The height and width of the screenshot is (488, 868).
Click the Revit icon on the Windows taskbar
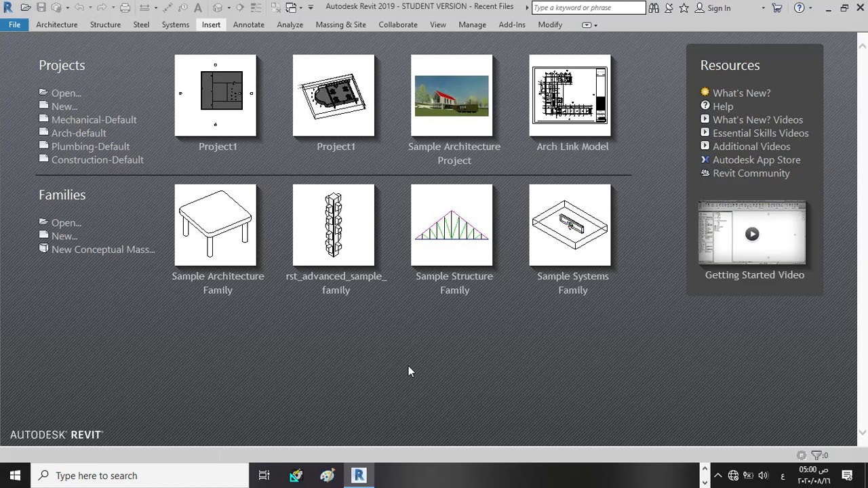359,475
